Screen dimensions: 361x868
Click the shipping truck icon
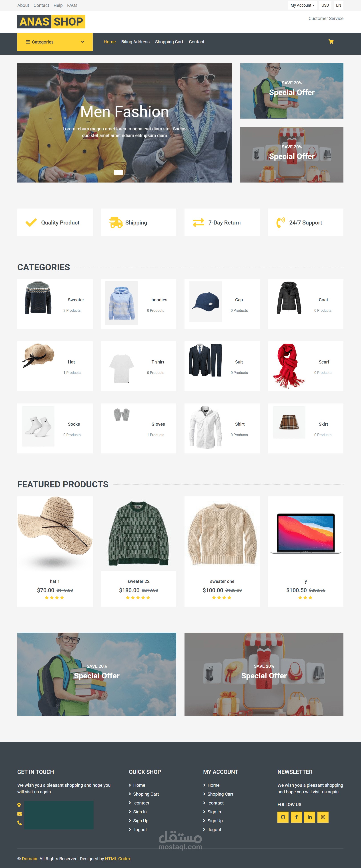point(116,222)
